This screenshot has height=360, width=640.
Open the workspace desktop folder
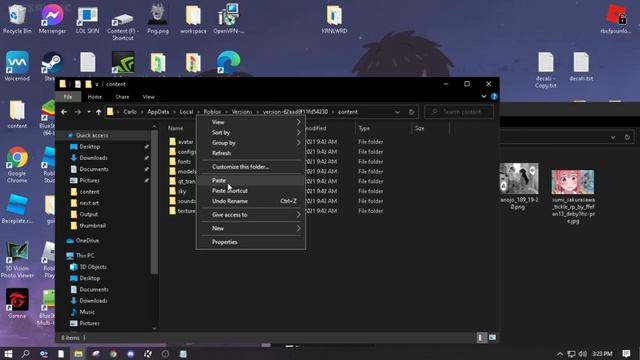(x=193, y=19)
